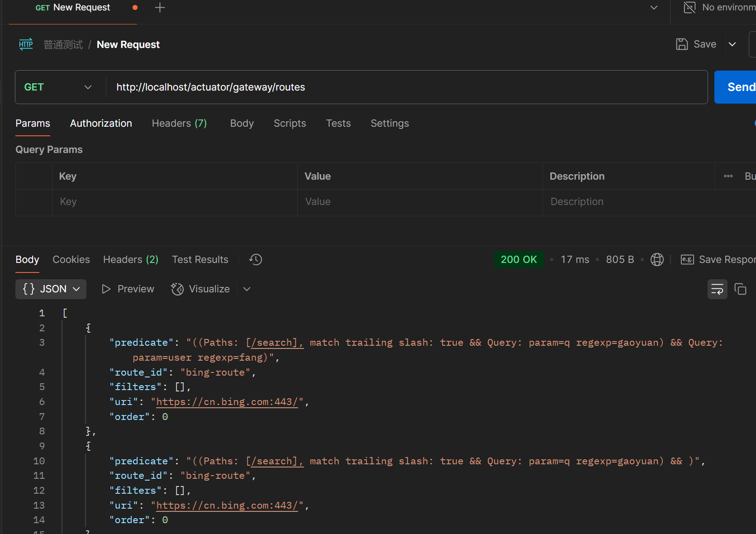Click the network globe icon
The height and width of the screenshot is (534, 756).
(x=657, y=259)
